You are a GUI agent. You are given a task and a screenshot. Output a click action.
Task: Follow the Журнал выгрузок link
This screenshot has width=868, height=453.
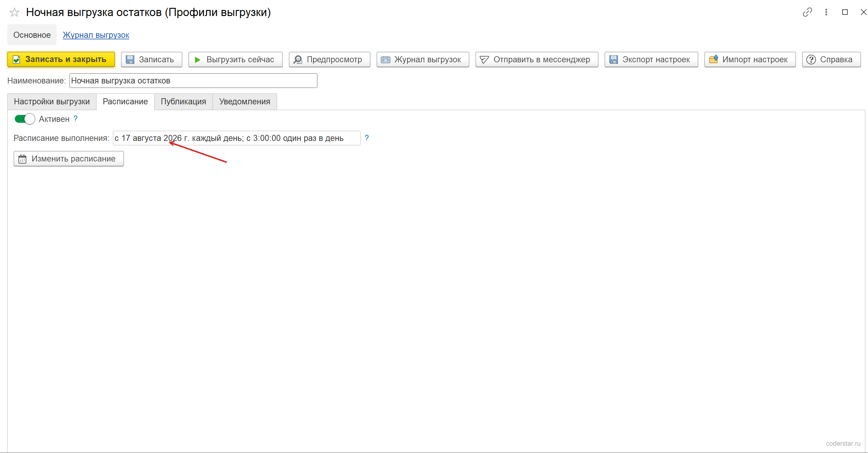pyautogui.click(x=96, y=35)
